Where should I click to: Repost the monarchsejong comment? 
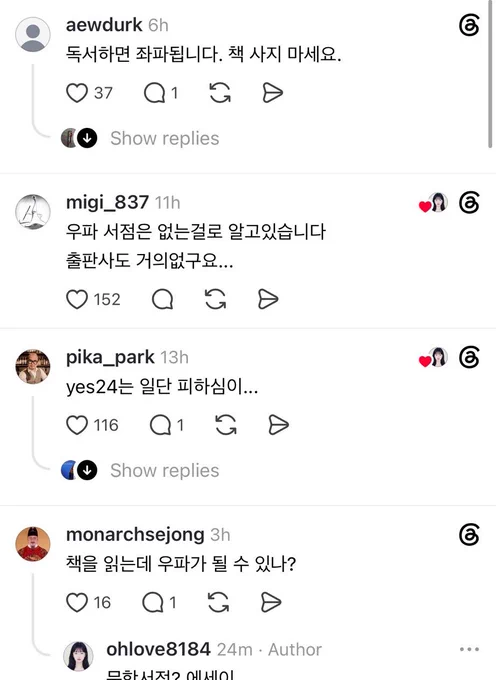point(218,602)
